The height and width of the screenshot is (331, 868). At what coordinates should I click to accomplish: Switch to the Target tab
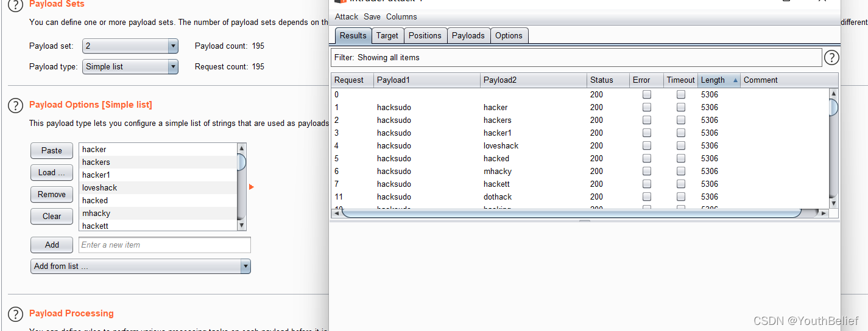387,36
